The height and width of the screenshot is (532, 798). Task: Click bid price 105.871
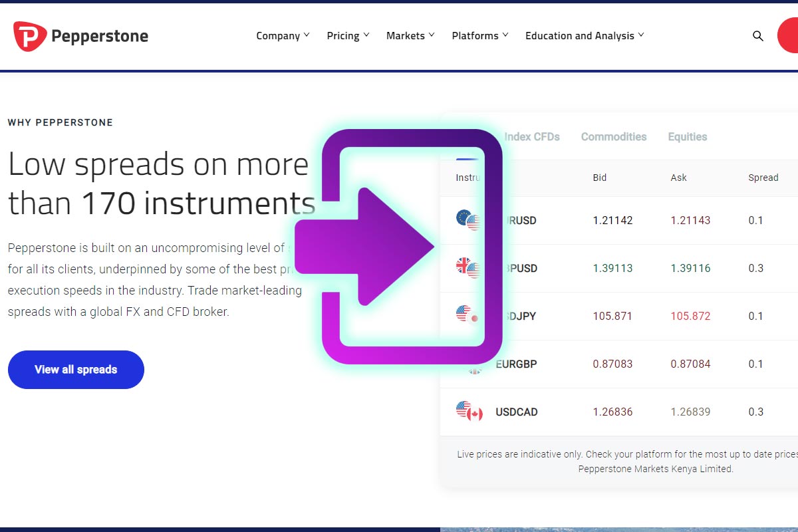612,316
